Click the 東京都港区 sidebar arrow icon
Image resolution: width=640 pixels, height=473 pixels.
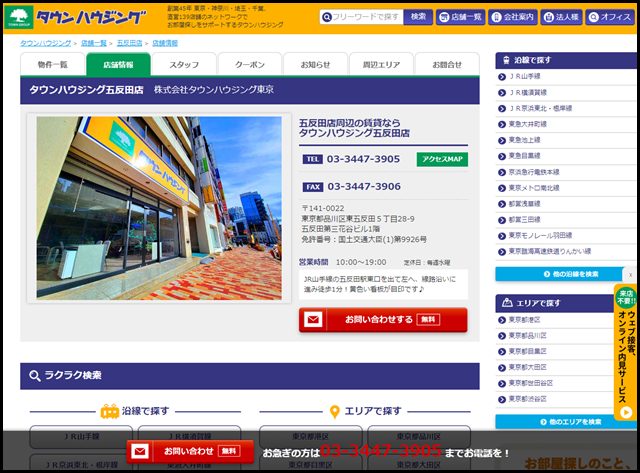[x=502, y=320]
